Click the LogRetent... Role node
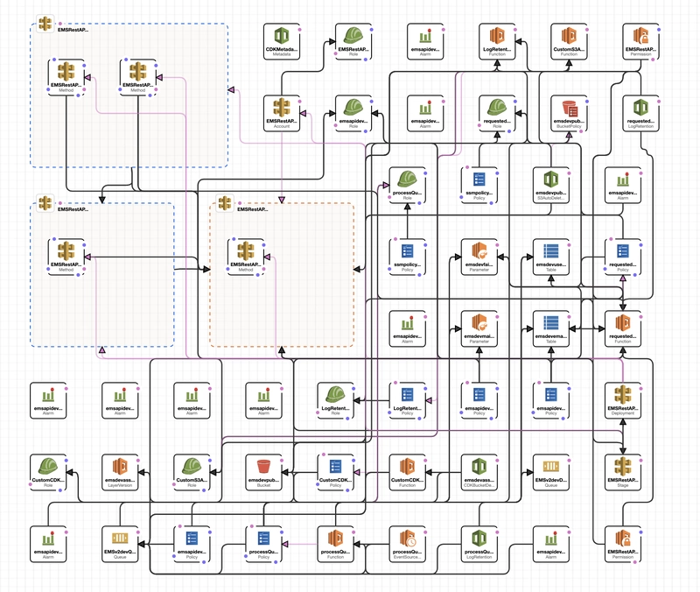 click(x=335, y=401)
